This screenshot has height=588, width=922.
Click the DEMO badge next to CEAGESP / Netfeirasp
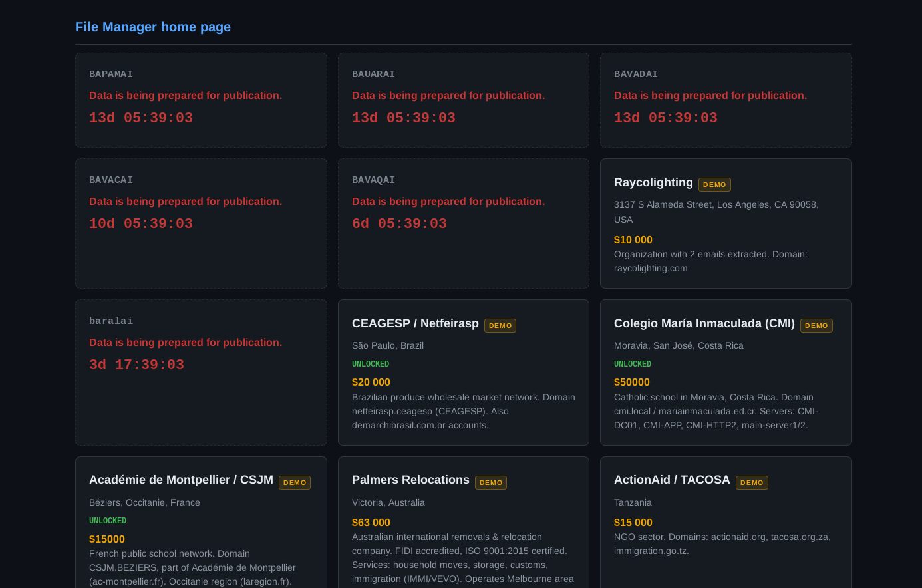500,325
